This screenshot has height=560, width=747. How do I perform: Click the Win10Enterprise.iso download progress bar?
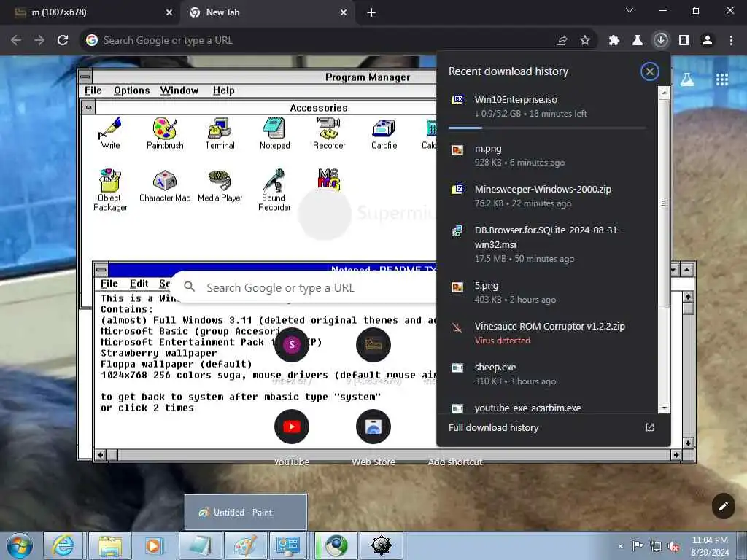pos(547,128)
